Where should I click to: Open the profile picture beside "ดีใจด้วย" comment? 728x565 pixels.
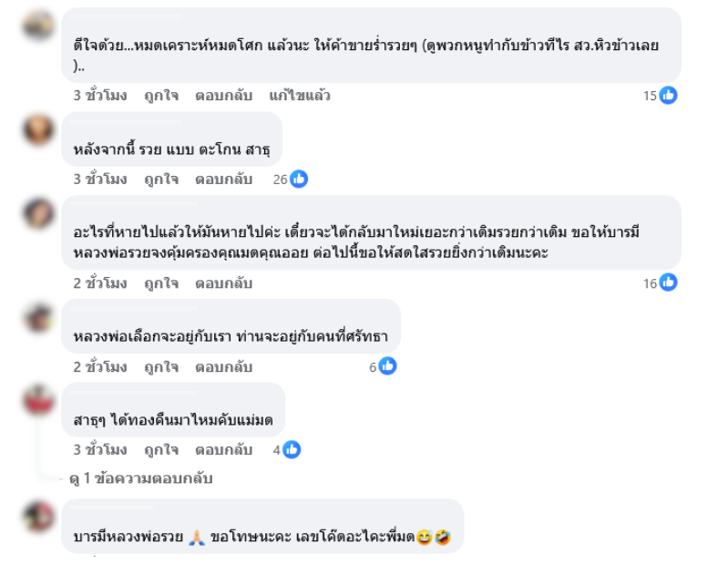point(39,25)
